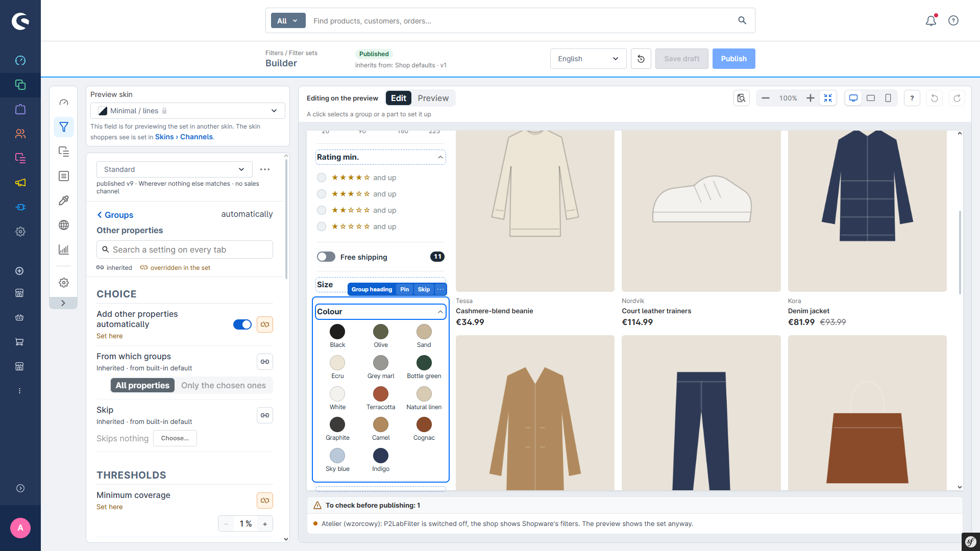This screenshot has width=980, height=551.
Task: Choose the Skip option for Size group
Action: pos(424,289)
